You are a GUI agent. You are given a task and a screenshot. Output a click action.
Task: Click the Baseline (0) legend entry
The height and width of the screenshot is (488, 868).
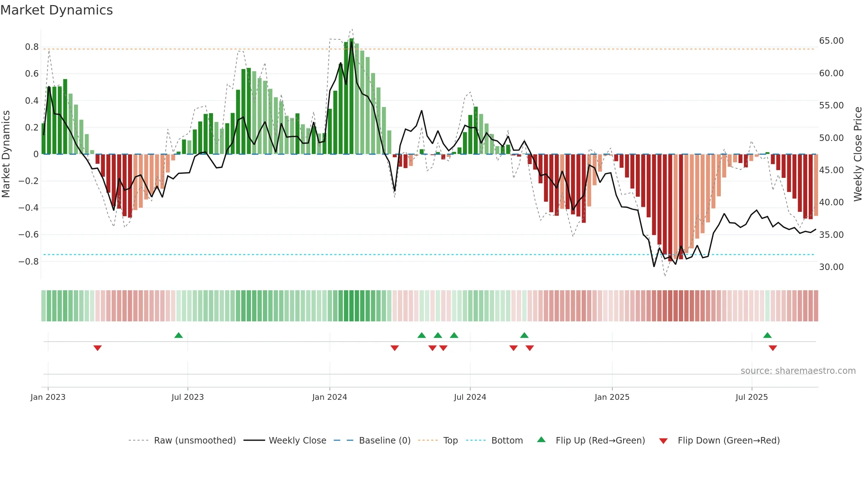[x=372, y=440]
